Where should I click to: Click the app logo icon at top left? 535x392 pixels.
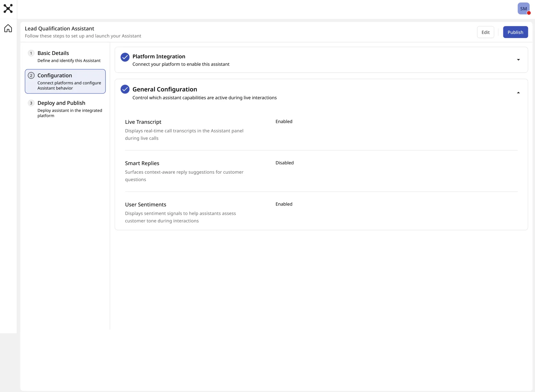[x=8, y=9]
